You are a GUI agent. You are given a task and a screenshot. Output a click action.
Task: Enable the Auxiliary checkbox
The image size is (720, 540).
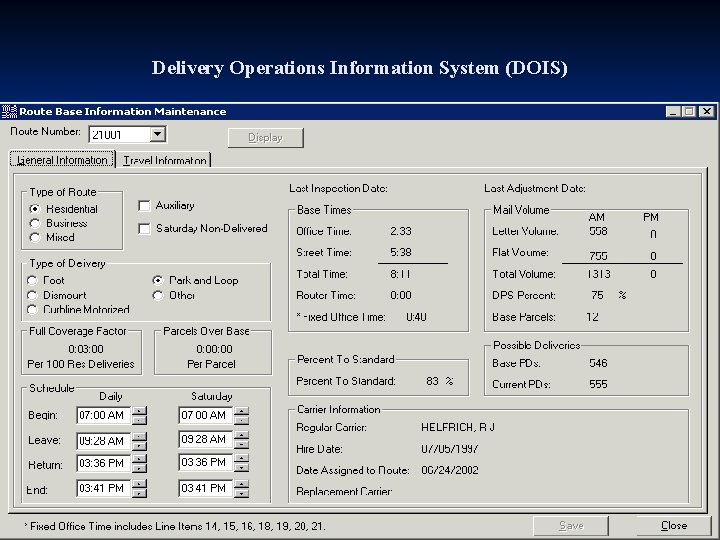pos(144,206)
